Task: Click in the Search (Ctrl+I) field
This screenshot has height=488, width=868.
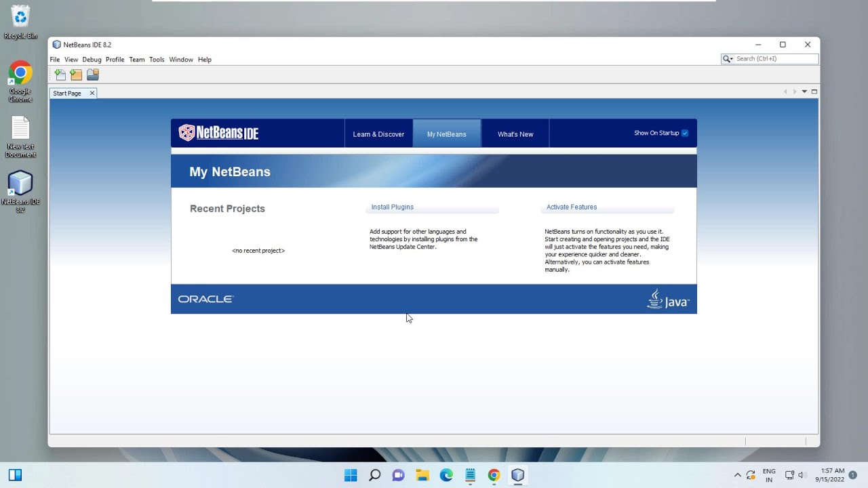Action: pos(776,59)
